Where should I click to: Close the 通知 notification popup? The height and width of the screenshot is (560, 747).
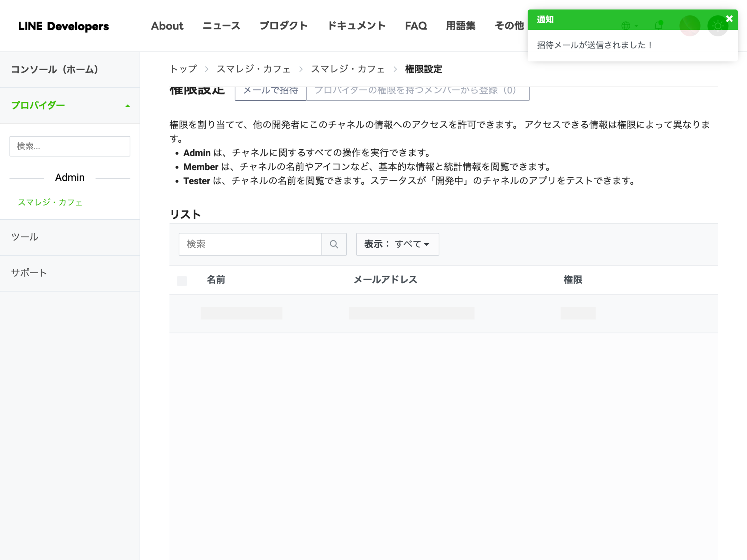[729, 19]
